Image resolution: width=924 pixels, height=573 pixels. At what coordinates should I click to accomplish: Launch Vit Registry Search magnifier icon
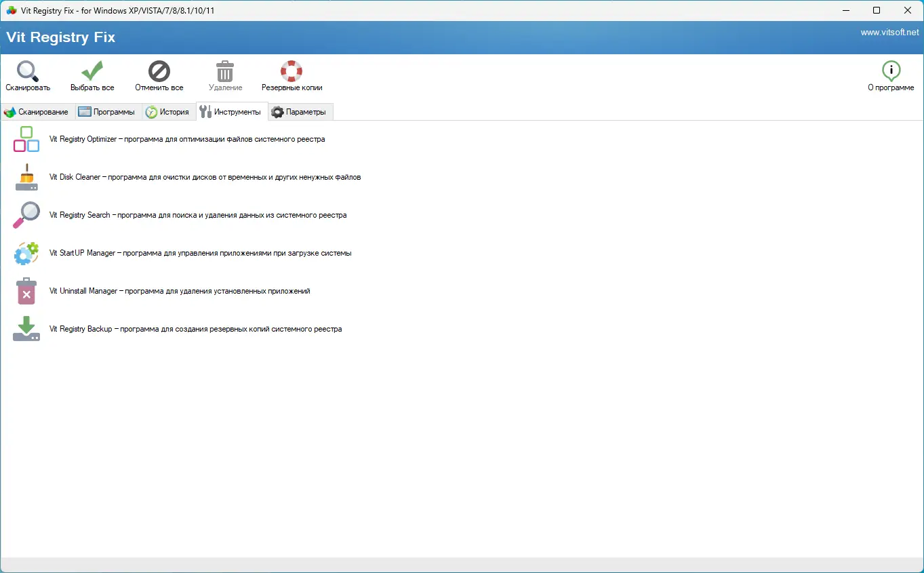26,215
